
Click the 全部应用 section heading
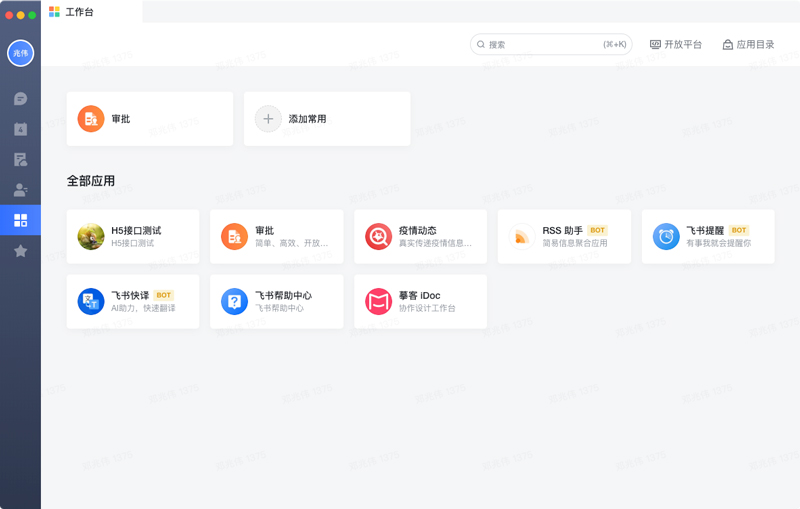click(x=91, y=181)
